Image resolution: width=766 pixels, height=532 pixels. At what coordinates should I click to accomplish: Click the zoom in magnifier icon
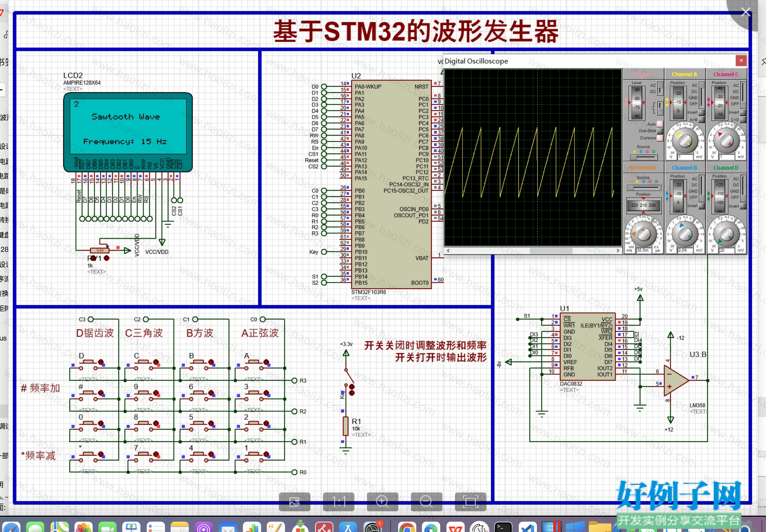pos(382,501)
